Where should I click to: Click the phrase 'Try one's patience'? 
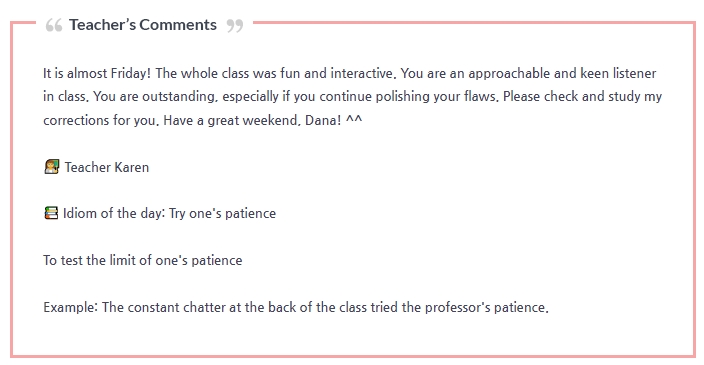pyautogui.click(x=222, y=213)
